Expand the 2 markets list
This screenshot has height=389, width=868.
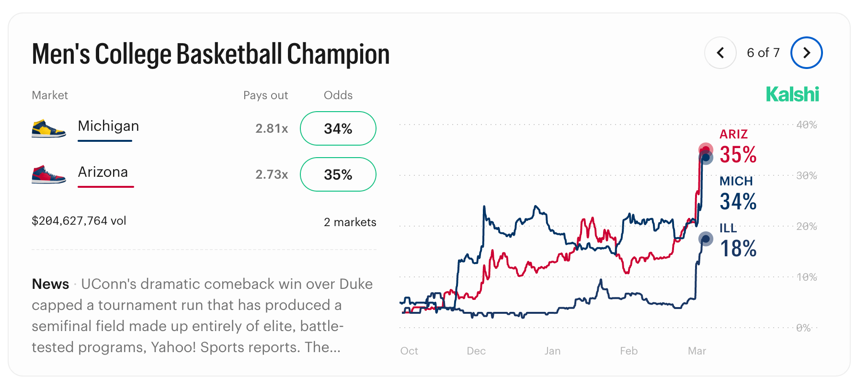(x=350, y=222)
